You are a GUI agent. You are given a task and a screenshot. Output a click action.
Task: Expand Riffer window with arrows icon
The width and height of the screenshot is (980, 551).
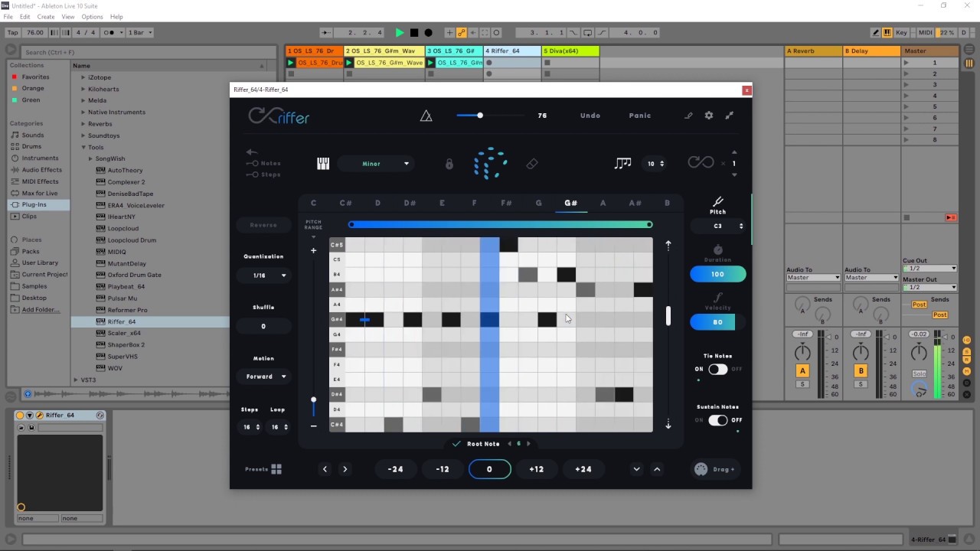coord(730,116)
